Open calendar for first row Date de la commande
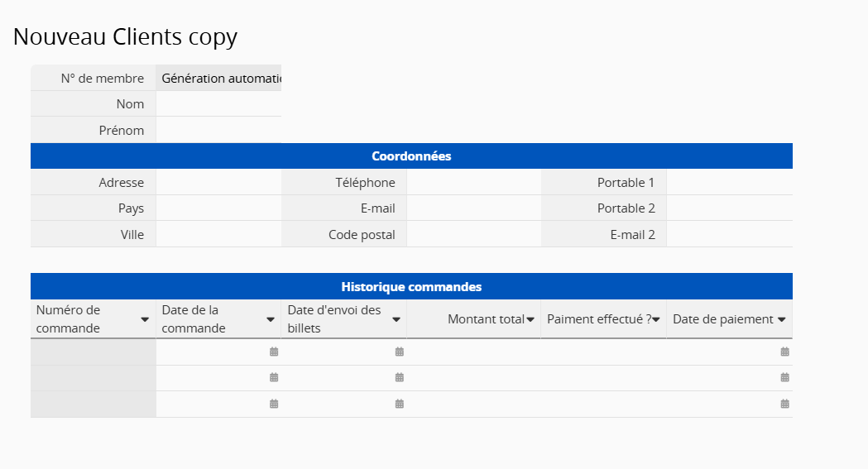The height and width of the screenshot is (469, 868). coord(274,352)
